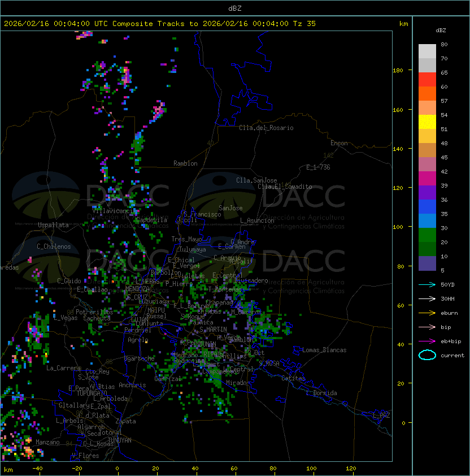Image resolution: width=470 pixels, height=476 pixels.
Task: Click the E_1-736 map label
Action: (318, 167)
